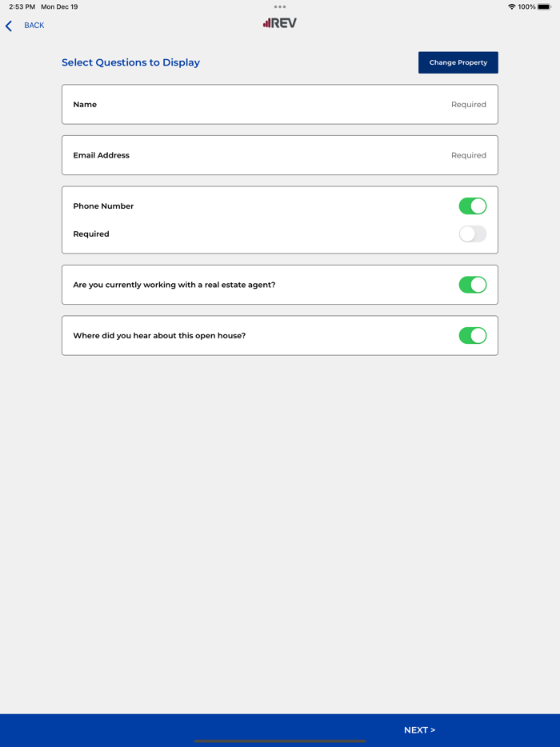The width and height of the screenshot is (560, 747).
Task: Click the REV logo in header
Action: tap(280, 23)
